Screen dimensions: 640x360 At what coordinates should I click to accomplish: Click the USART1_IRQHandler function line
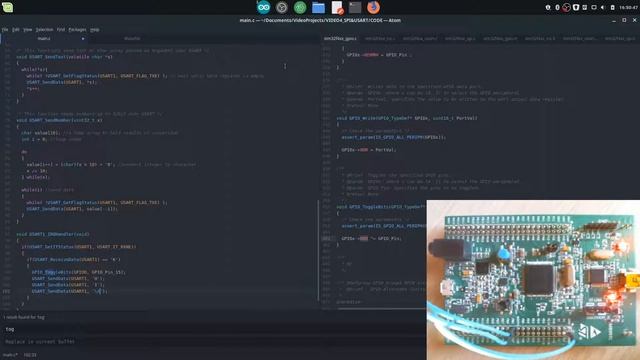53,234
